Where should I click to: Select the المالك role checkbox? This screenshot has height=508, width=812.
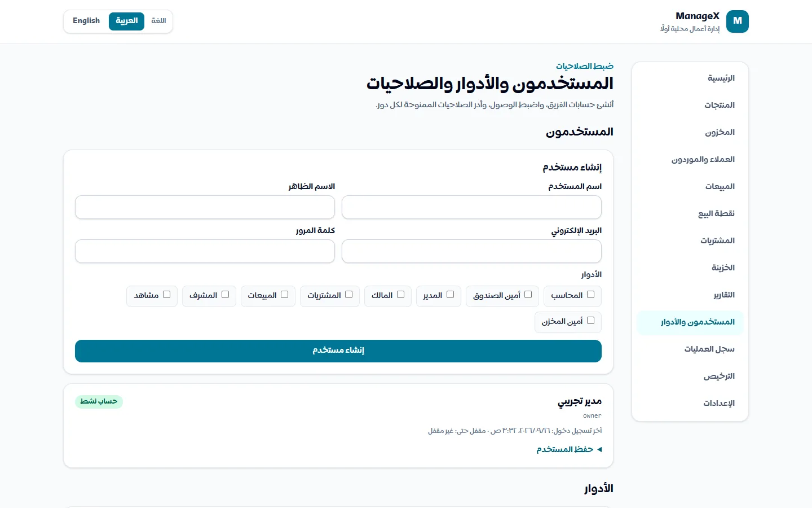(x=400, y=295)
